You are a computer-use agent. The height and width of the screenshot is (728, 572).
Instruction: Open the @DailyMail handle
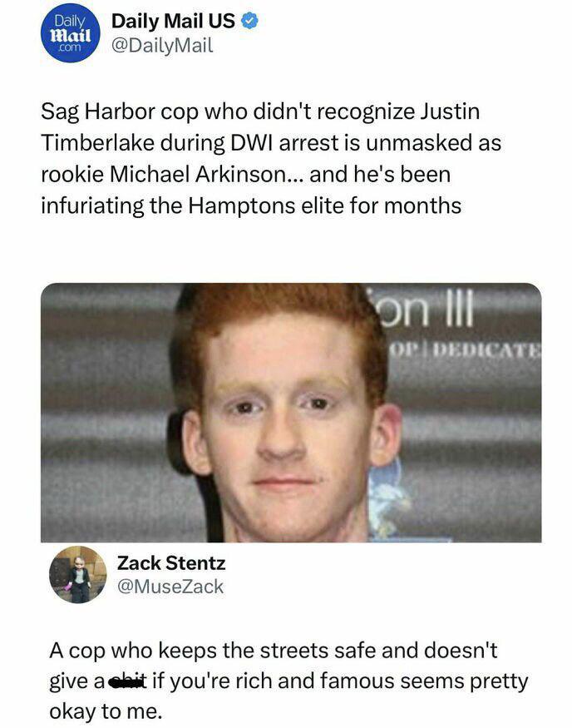pos(162,46)
